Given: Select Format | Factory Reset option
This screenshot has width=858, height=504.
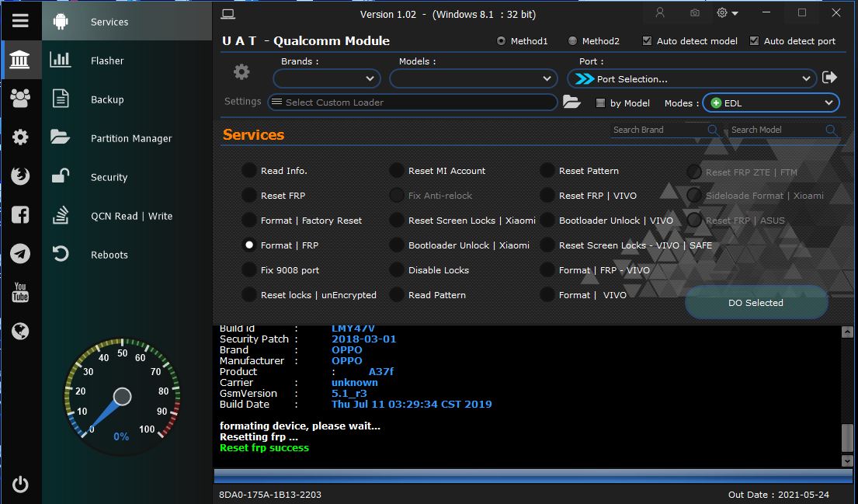Looking at the screenshot, I should pos(249,221).
